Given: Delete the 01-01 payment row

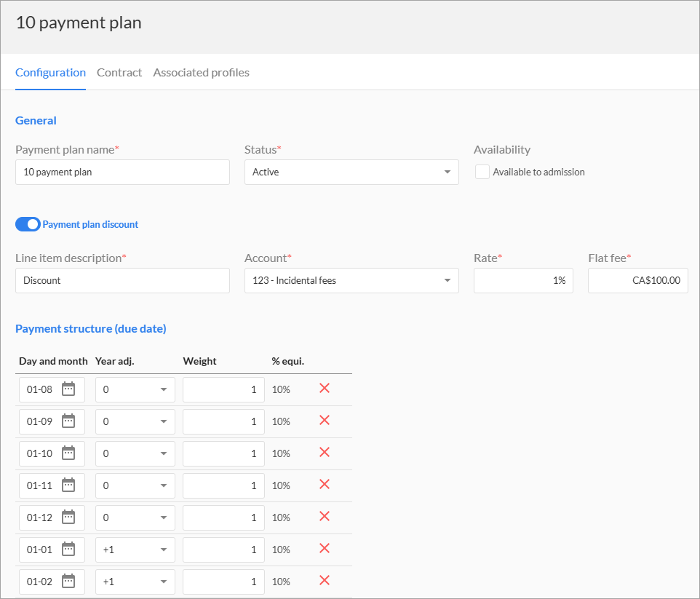Looking at the screenshot, I should pyautogui.click(x=325, y=549).
